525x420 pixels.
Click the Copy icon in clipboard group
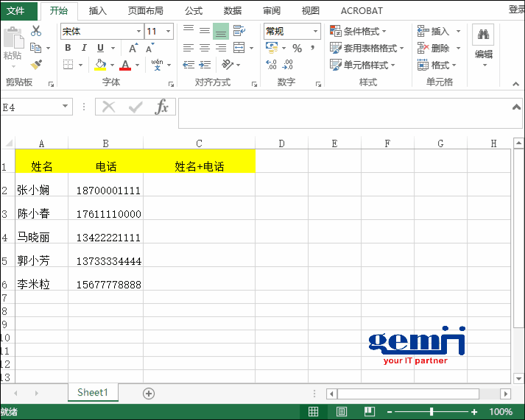(35, 48)
